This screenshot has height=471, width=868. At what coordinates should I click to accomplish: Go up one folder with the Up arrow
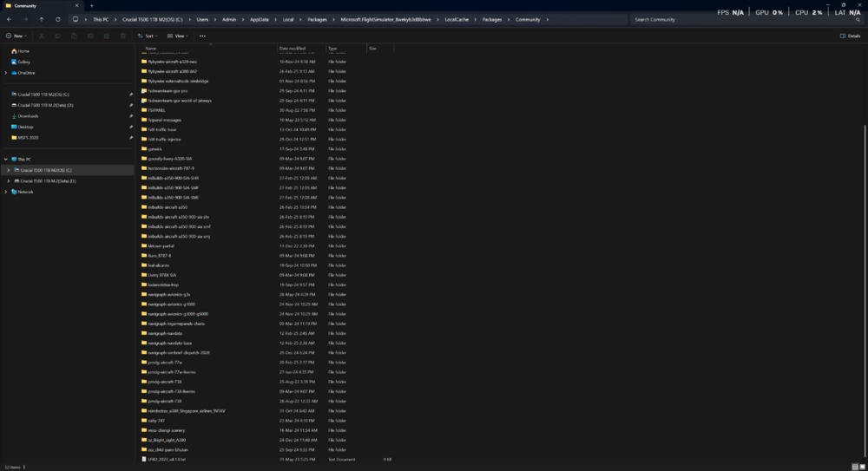coord(41,19)
